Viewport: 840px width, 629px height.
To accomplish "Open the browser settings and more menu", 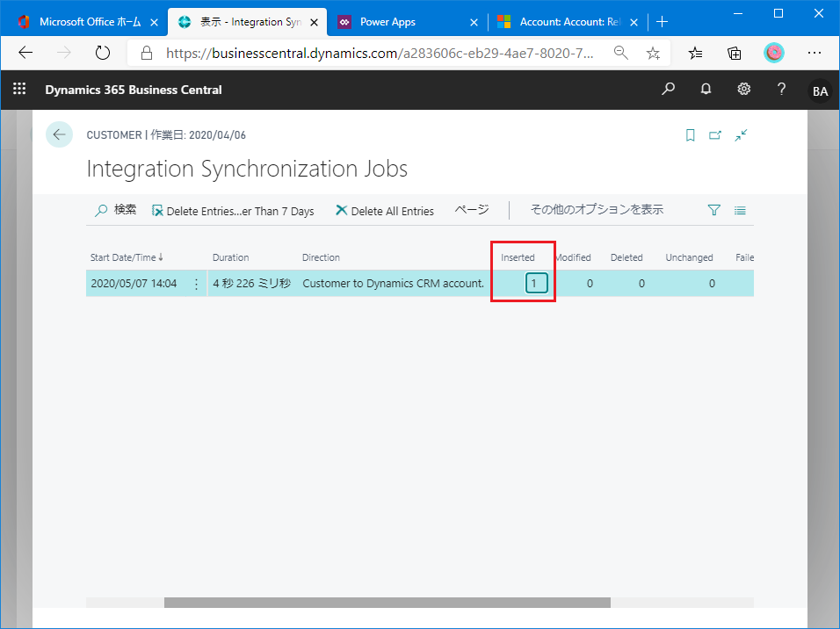I will tap(815, 53).
